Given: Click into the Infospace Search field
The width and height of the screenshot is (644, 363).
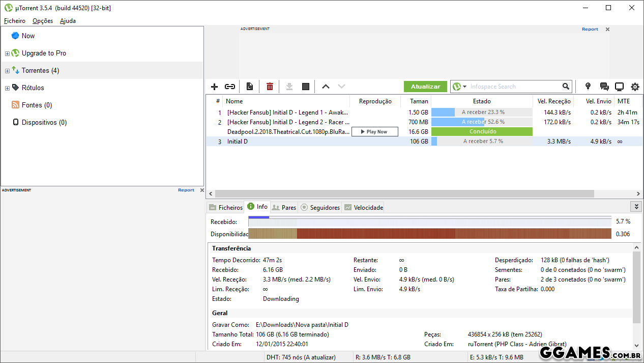Looking at the screenshot, I should pos(514,87).
